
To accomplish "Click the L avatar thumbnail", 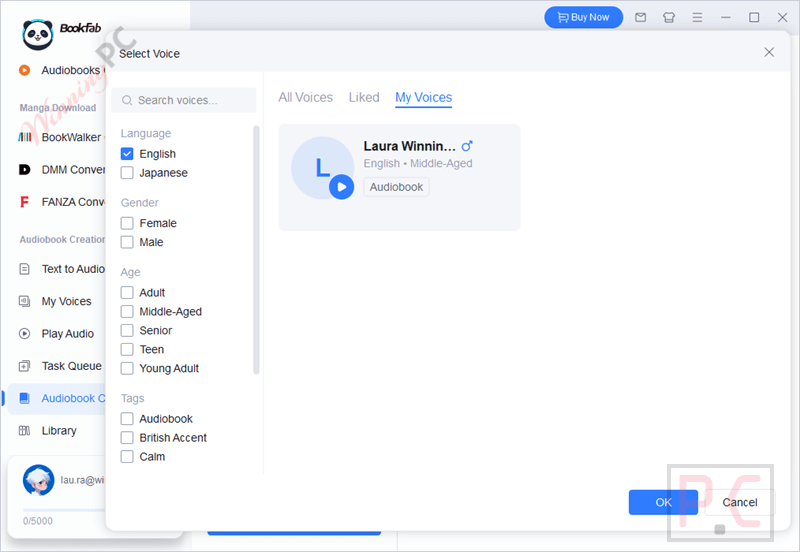I will click(x=322, y=168).
